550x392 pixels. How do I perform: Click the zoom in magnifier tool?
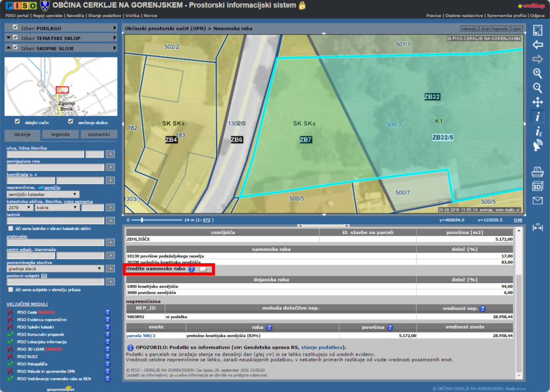point(537,73)
